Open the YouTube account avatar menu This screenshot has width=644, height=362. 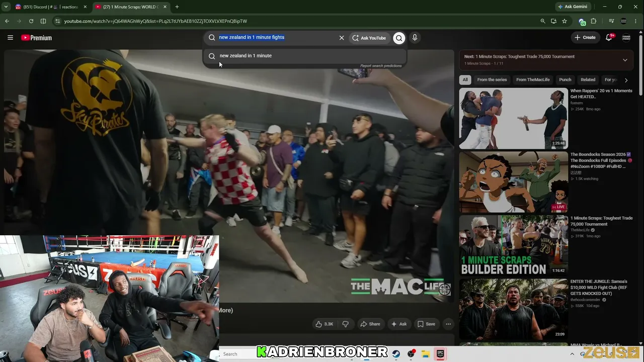pyautogui.click(x=626, y=38)
